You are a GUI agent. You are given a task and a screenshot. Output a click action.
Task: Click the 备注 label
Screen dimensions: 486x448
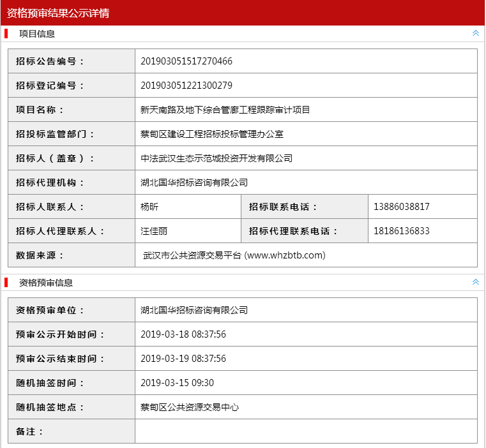(x=29, y=431)
